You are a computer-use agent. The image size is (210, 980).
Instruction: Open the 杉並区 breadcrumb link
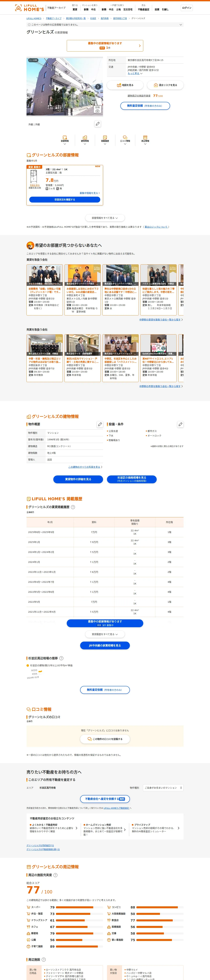[x=93, y=18]
